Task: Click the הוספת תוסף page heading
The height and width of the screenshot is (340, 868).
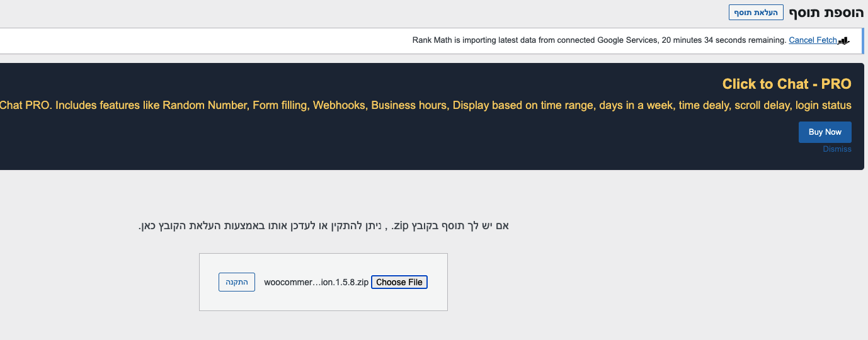Action: (x=826, y=12)
